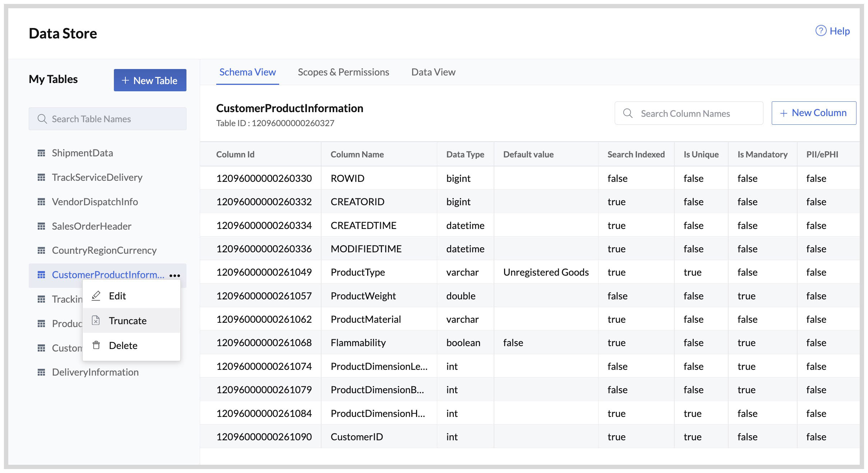
Task: Click the table grid icon beside VendorDispatchInfo
Action: (41, 202)
